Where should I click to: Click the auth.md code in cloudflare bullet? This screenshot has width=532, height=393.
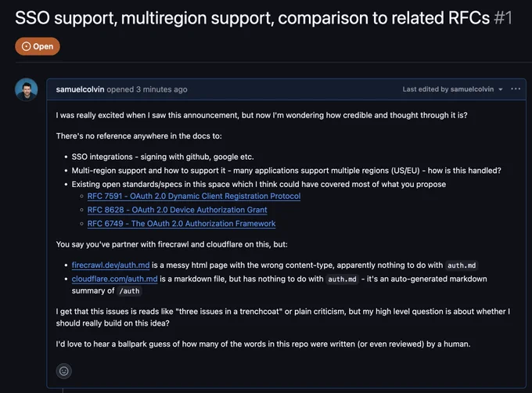(342, 279)
